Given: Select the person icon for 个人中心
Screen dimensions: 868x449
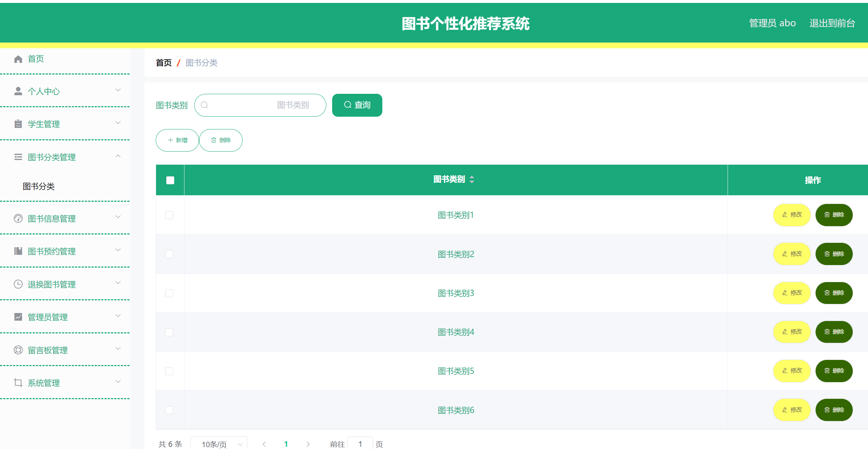Looking at the screenshot, I should (x=18, y=91).
